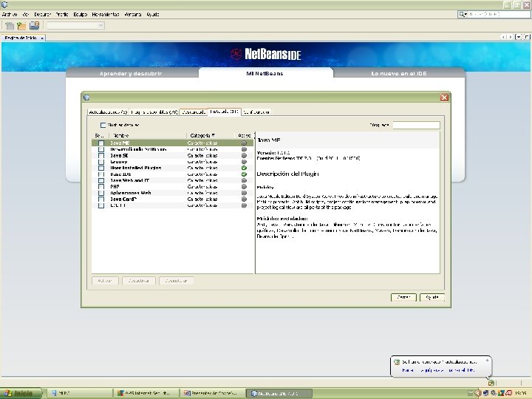Maximize editor window icon beside tab arrows

click(526, 37)
